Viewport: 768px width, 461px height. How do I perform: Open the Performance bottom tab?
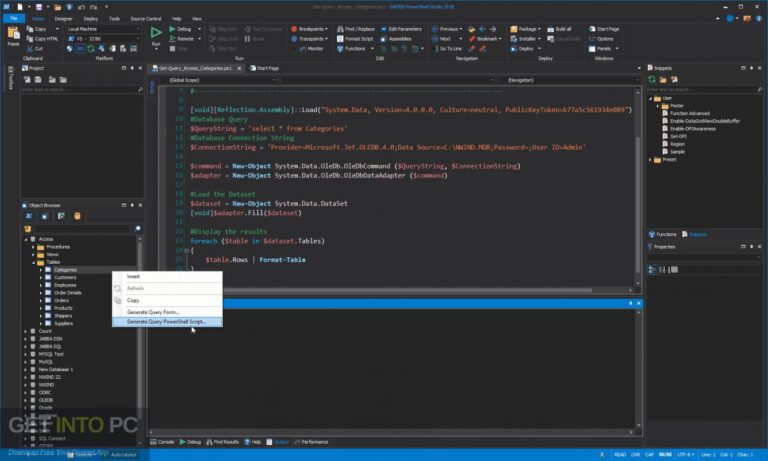pyautogui.click(x=311, y=442)
